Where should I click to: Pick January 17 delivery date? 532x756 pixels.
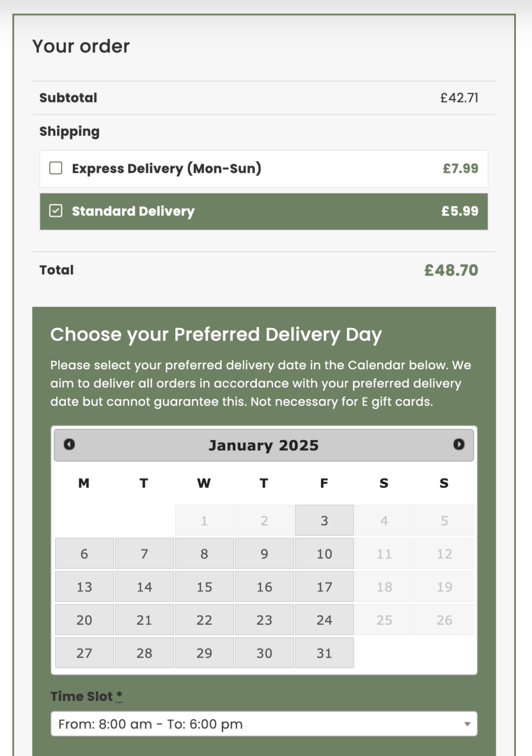(x=324, y=587)
